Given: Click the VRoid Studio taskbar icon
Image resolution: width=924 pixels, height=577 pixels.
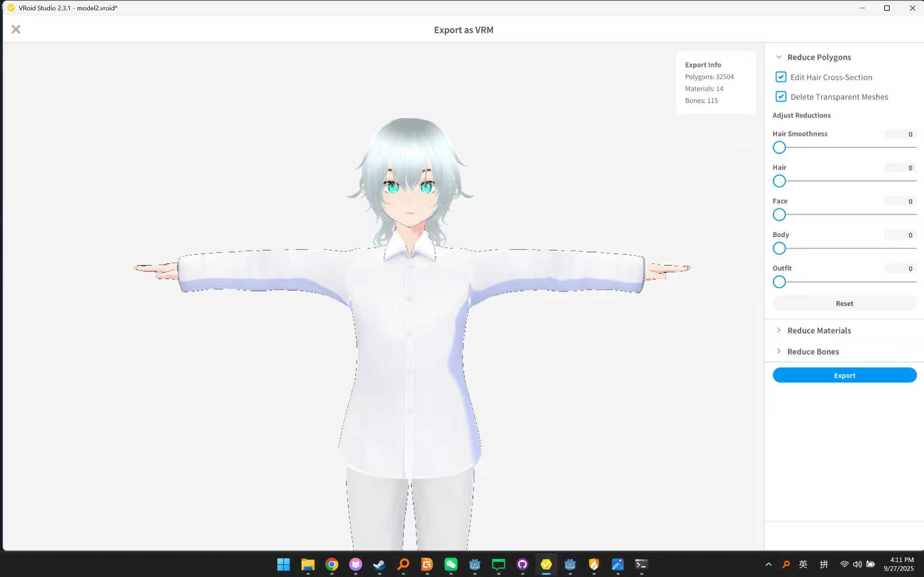Looking at the screenshot, I should [546, 564].
